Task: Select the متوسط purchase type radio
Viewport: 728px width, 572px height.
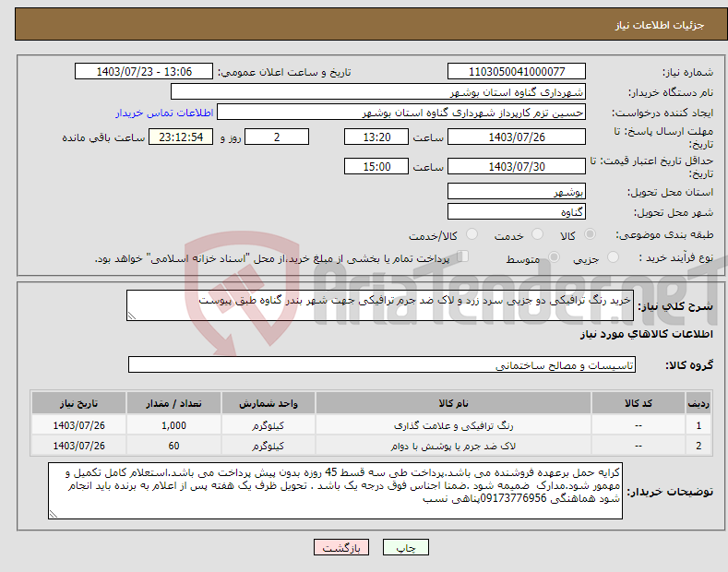Action: click(x=554, y=257)
